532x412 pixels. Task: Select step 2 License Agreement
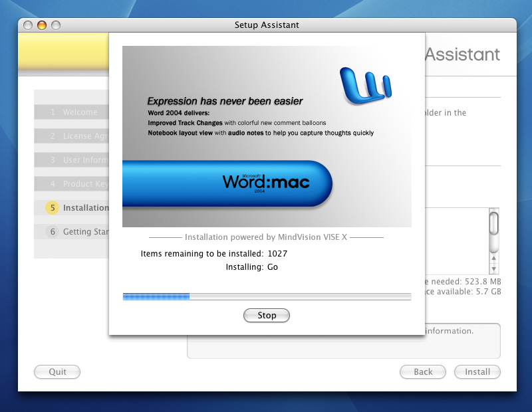click(x=71, y=136)
